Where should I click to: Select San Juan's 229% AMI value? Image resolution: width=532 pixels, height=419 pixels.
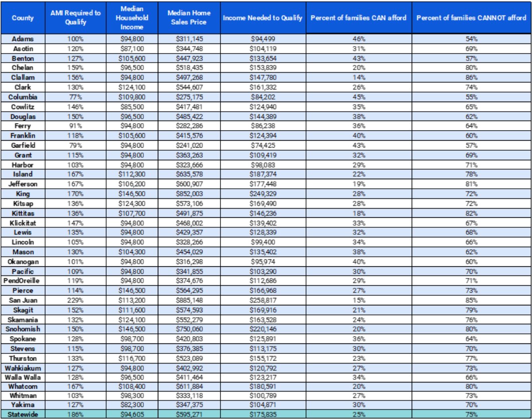coord(75,300)
